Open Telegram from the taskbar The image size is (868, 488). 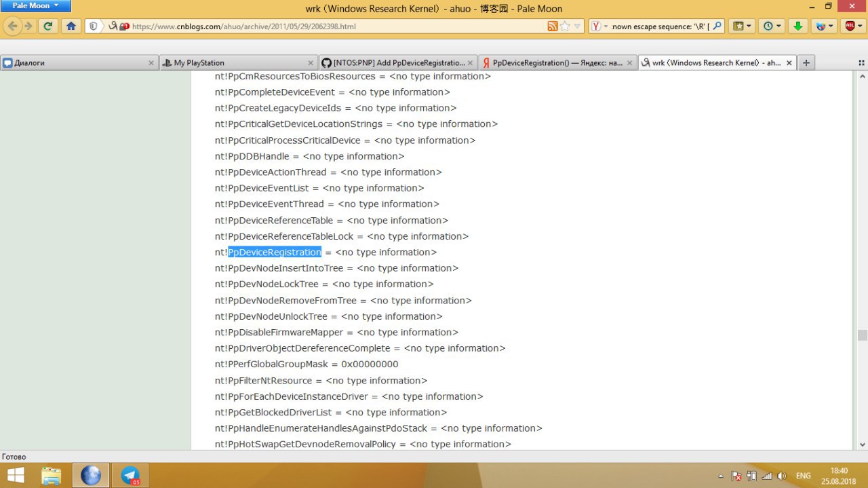130,475
